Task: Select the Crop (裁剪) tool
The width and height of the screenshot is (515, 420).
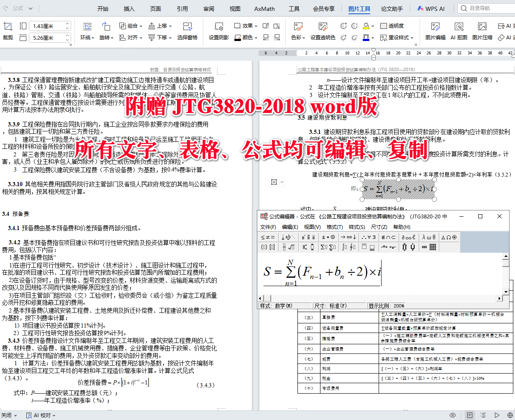Action: 8,31
